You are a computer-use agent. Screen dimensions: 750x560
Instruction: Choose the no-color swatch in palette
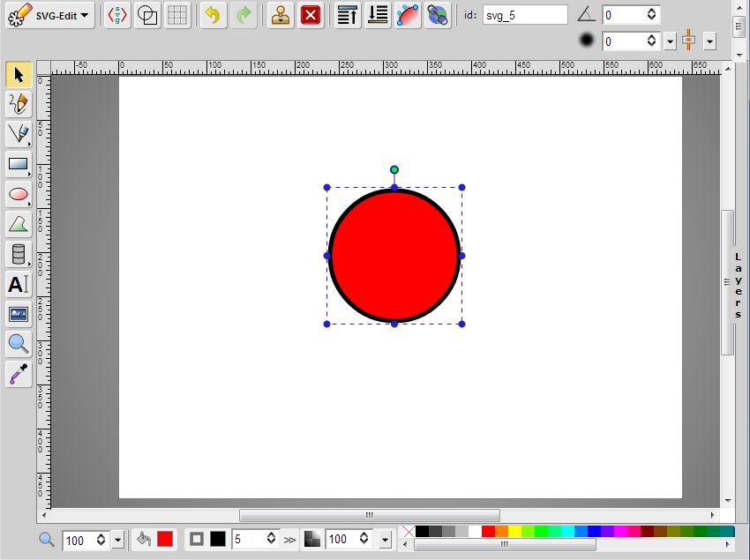tap(409, 531)
